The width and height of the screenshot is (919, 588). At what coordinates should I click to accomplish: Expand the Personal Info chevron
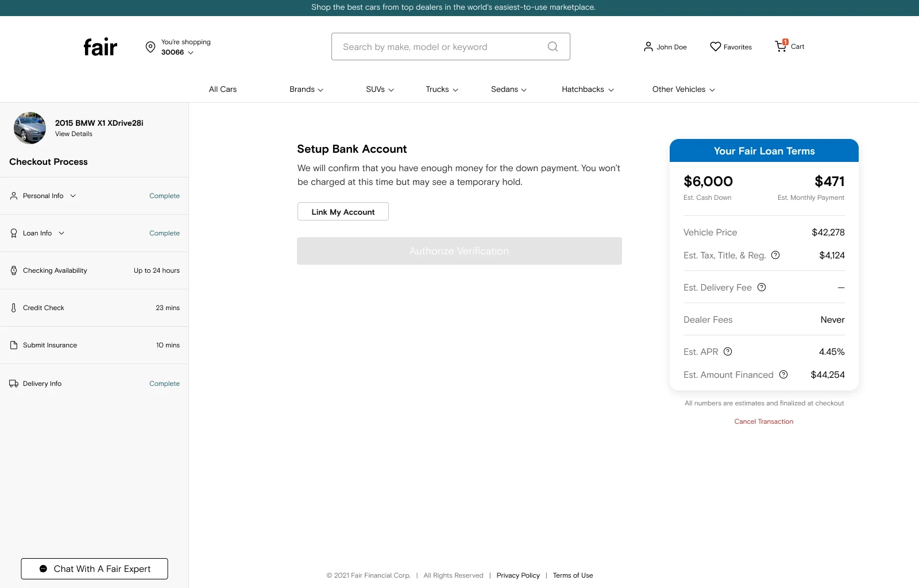click(x=73, y=196)
